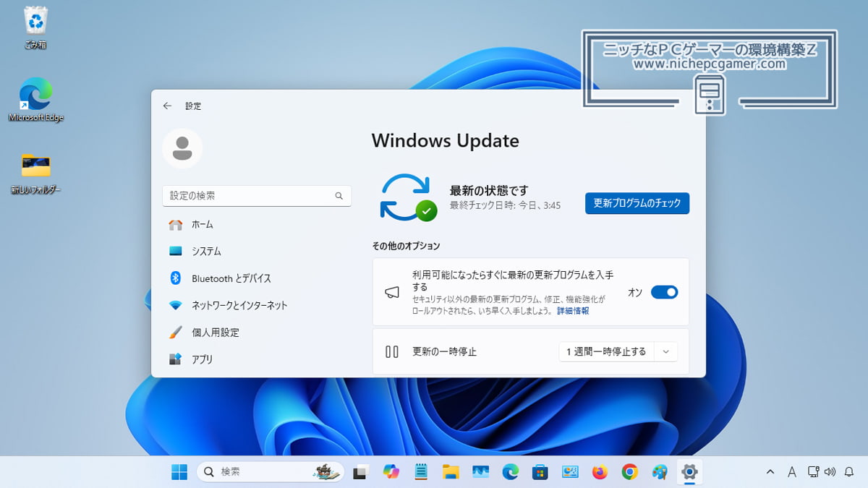Click the taskbar 検索 search box
This screenshot has height=488, width=868.
point(270,472)
